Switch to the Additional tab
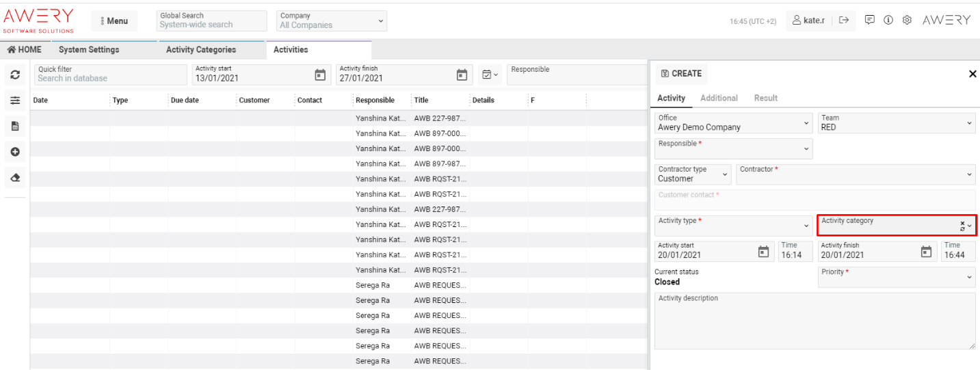 pyautogui.click(x=719, y=98)
